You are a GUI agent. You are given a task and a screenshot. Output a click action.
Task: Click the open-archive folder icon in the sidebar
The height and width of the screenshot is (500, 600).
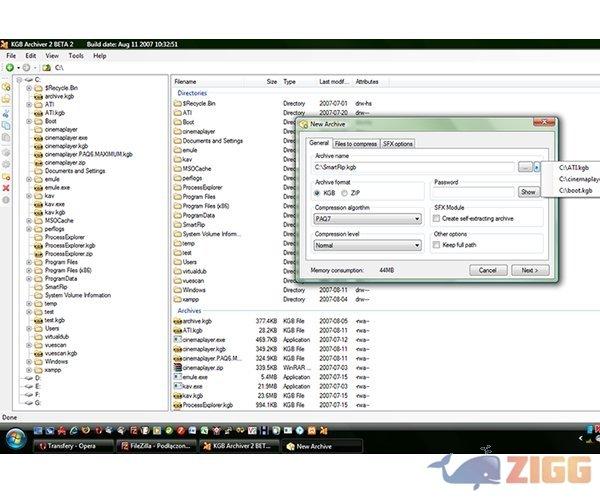[6, 100]
